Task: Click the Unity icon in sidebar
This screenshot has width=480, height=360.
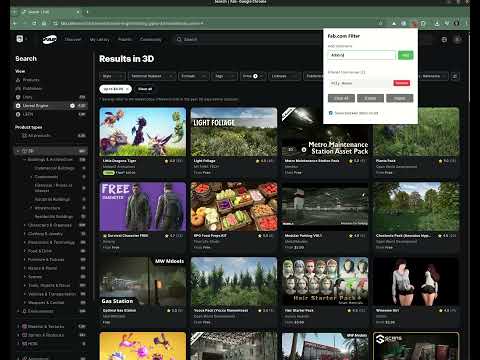Action: [x=18, y=97]
